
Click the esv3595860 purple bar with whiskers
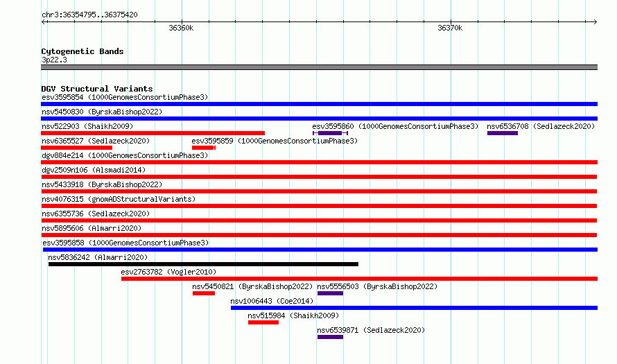(x=330, y=133)
